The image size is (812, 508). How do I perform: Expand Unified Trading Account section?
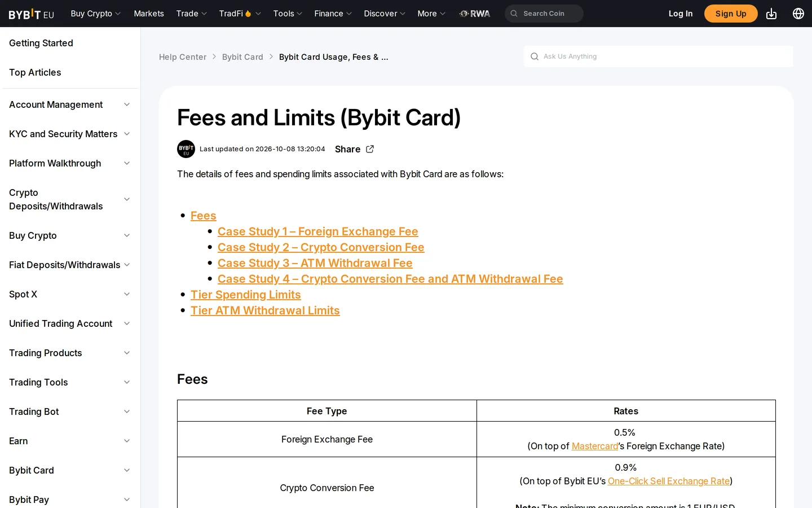(x=70, y=323)
